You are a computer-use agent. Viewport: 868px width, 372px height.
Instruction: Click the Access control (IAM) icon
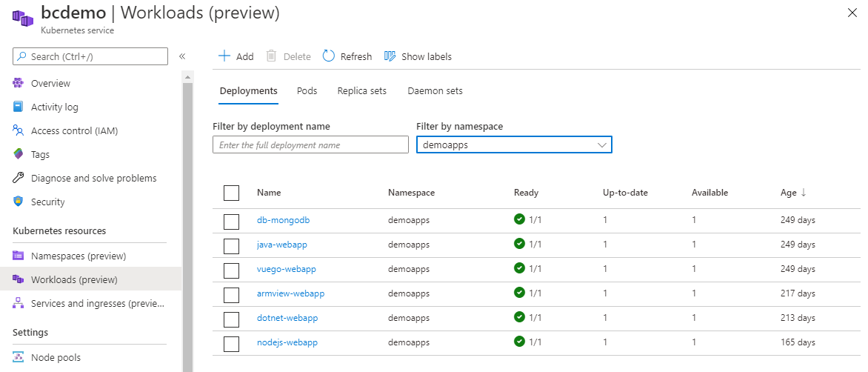point(19,130)
